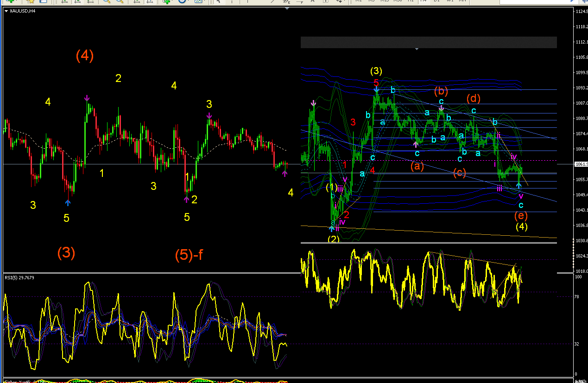Click the 1018.0 price on the scale
This screenshot has width=588, height=383.
pyautogui.click(x=581, y=271)
